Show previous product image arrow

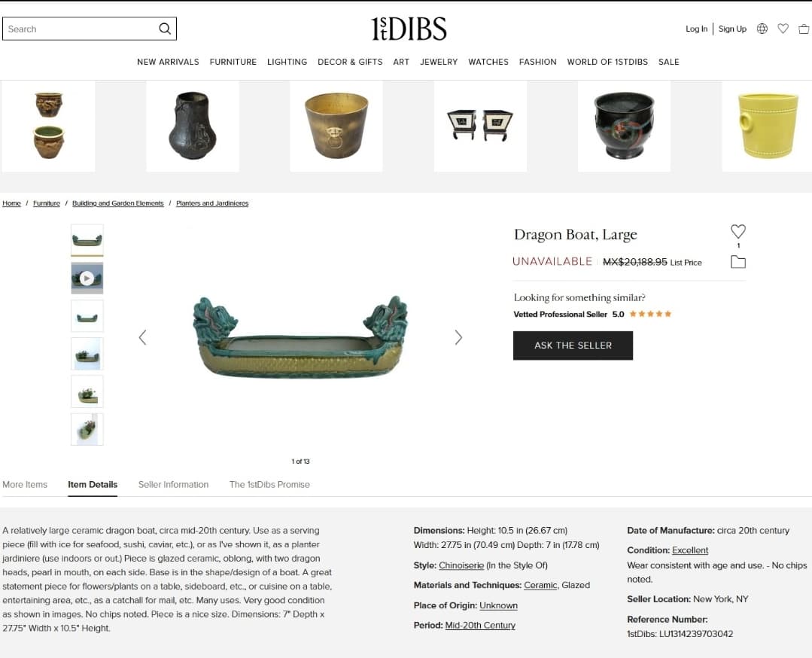click(142, 337)
